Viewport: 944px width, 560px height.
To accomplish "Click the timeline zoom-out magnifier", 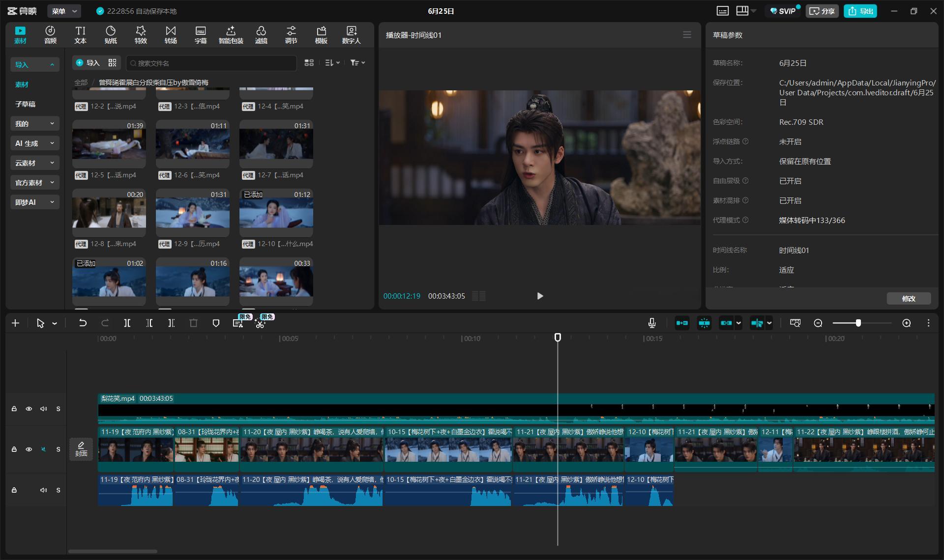I will click(x=818, y=323).
